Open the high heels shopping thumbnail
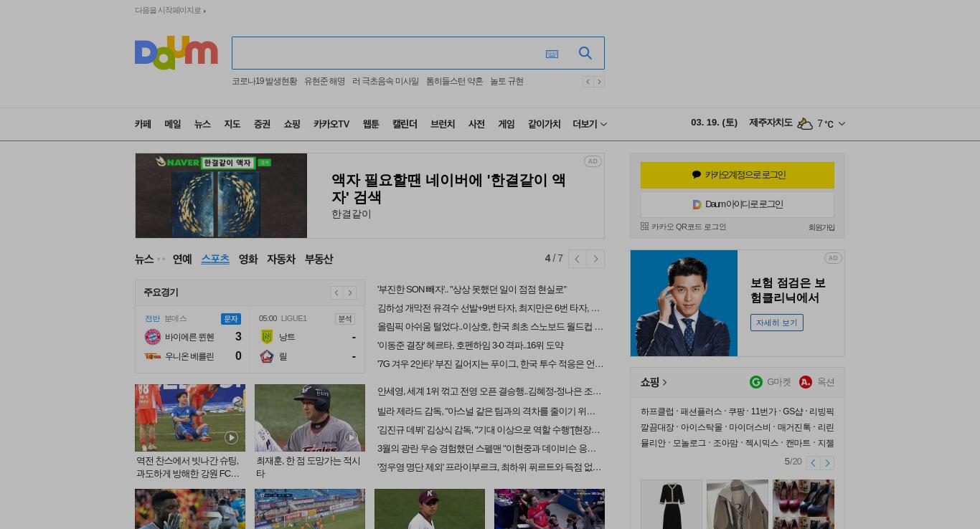Screen dimensions: 980x529 tap(804, 504)
